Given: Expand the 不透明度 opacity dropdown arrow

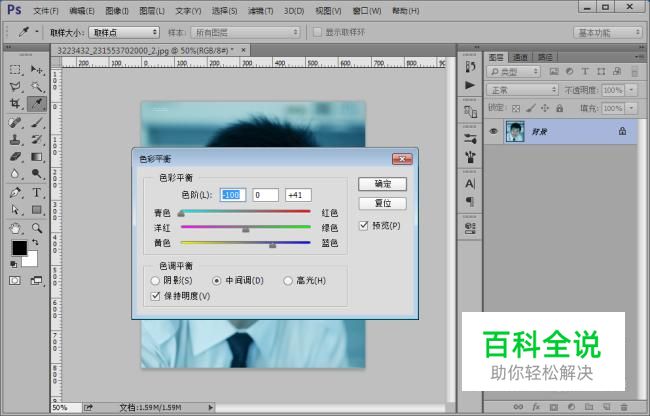Looking at the screenshot, I should pyautogui.click(x=631, y=89).
